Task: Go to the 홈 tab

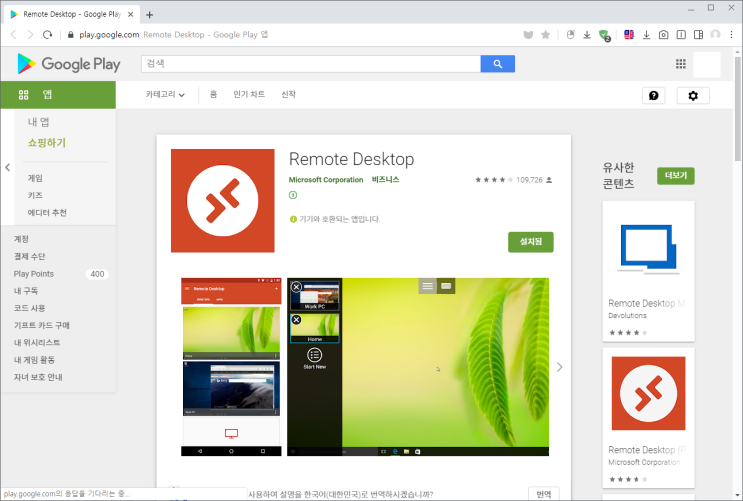Action: pyautogui.click(x=213, y=94)
